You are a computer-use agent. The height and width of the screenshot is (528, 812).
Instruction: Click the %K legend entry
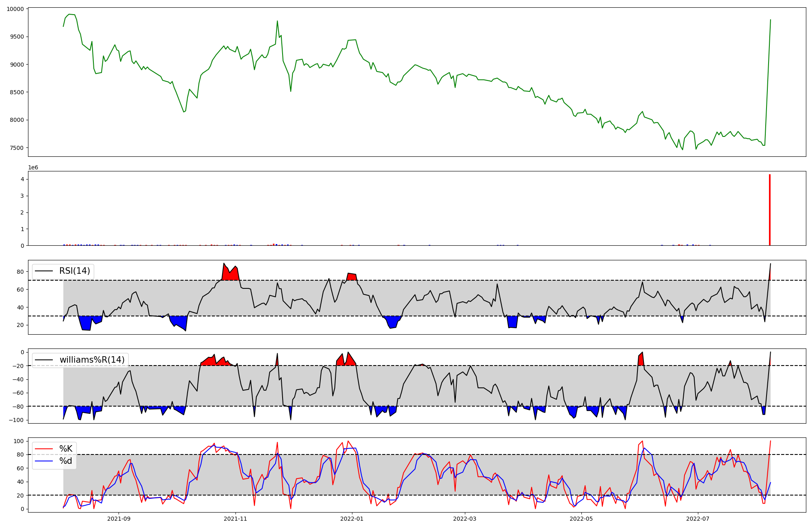66,448
